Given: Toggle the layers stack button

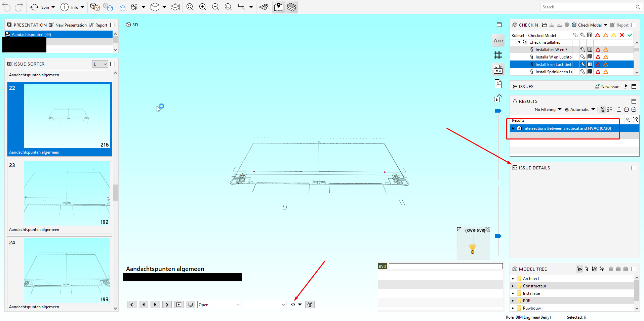Looking at the screenshot, I should point(291,7).
